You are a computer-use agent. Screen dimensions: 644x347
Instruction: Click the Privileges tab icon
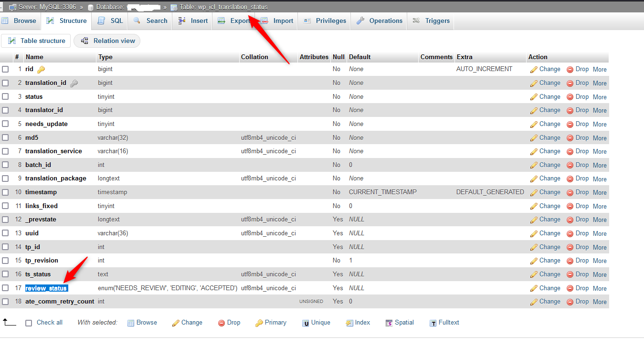coord(307,21)
